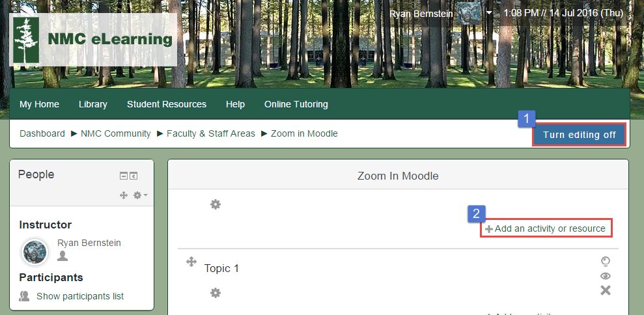Click the NMC eLearning site title

[x=110, y=40]
